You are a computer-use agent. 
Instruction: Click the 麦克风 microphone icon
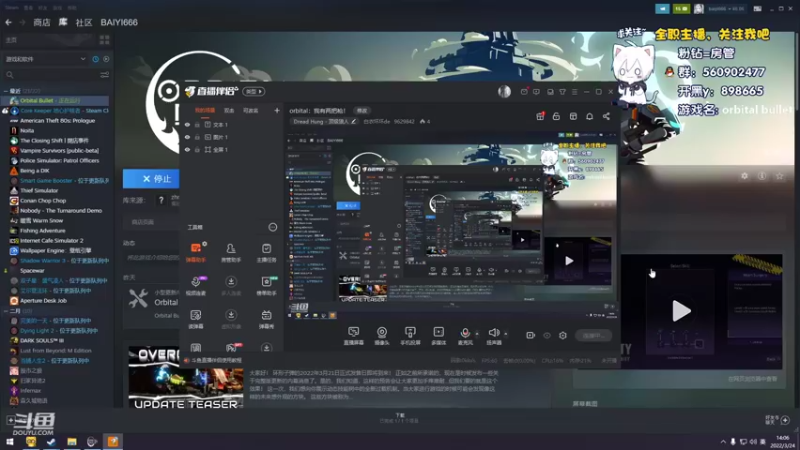pos(465,334)
